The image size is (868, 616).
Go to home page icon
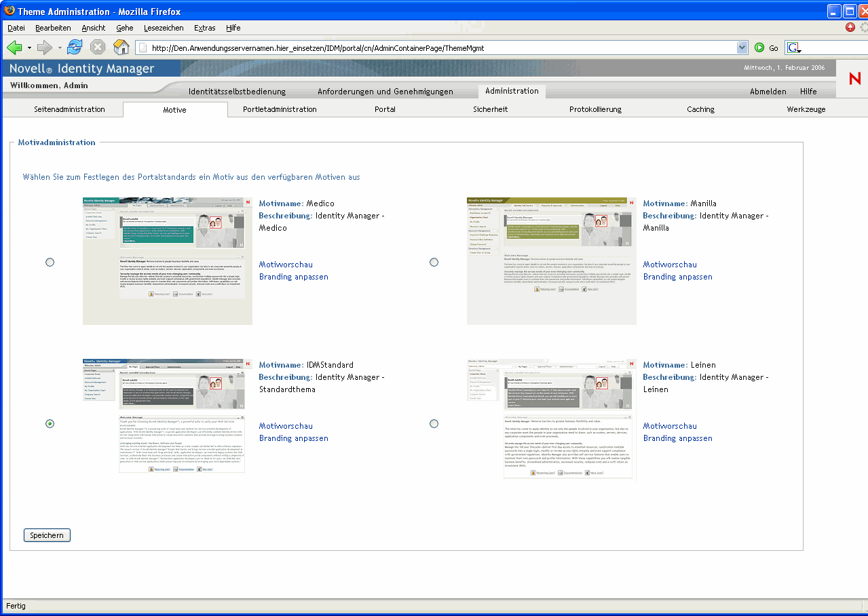point(121,47)
